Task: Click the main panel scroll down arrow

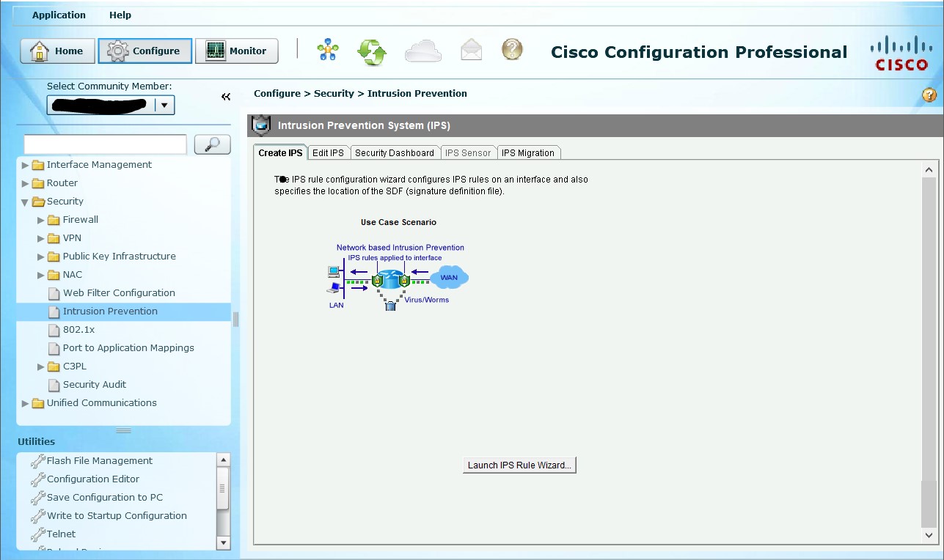Action: 929,536
